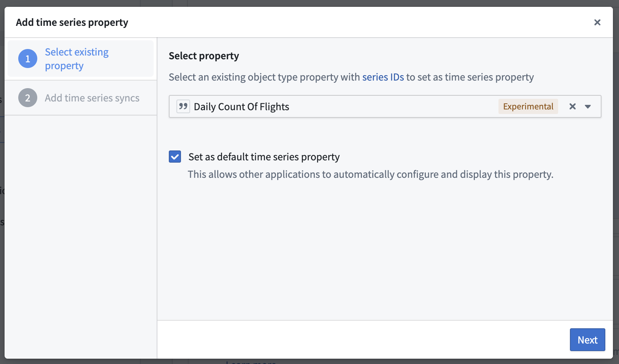Click the string type quote icon
The width and height of the screenshot is (619, 364).
(x=183, y=106)
